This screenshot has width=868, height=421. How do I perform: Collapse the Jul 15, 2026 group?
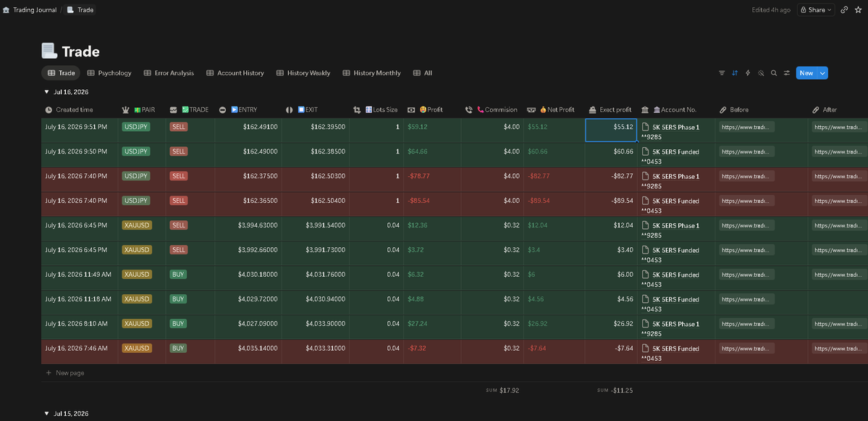pyautogui.click(x=46, y=414)
